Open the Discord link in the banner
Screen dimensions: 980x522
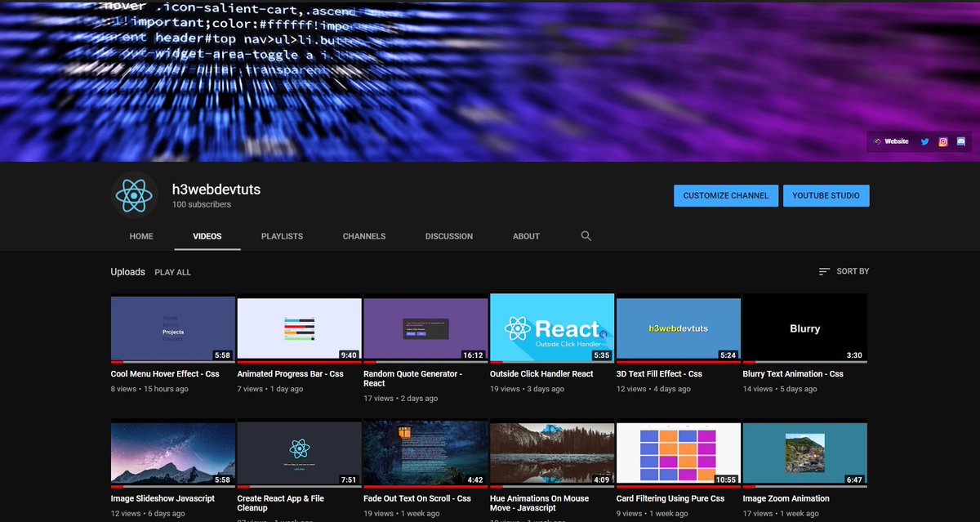[x=961, y=141]
